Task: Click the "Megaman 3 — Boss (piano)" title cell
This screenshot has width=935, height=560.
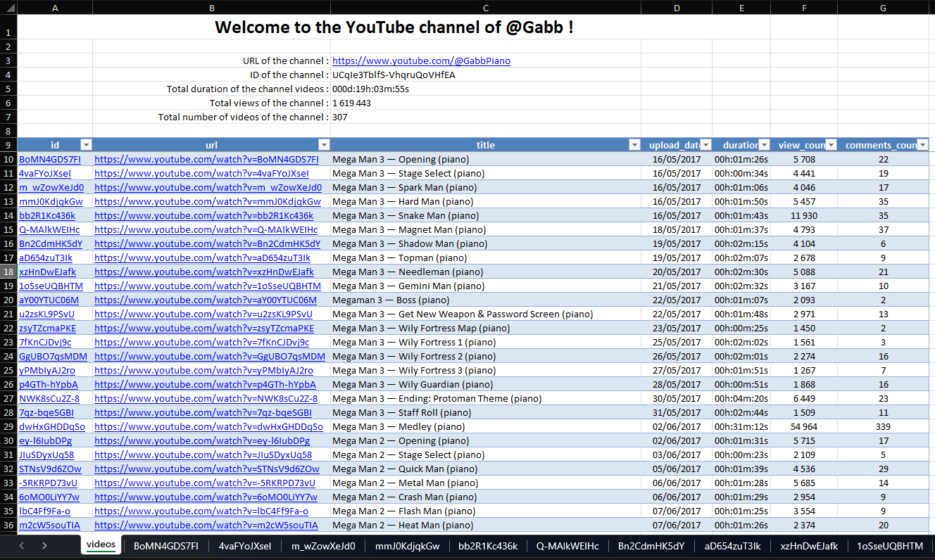Action: (486, 300)
